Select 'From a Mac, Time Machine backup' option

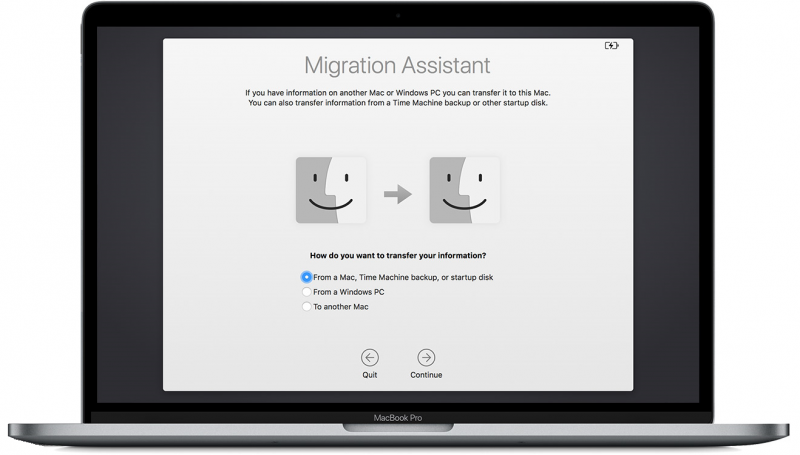click(x=306, y=277)
